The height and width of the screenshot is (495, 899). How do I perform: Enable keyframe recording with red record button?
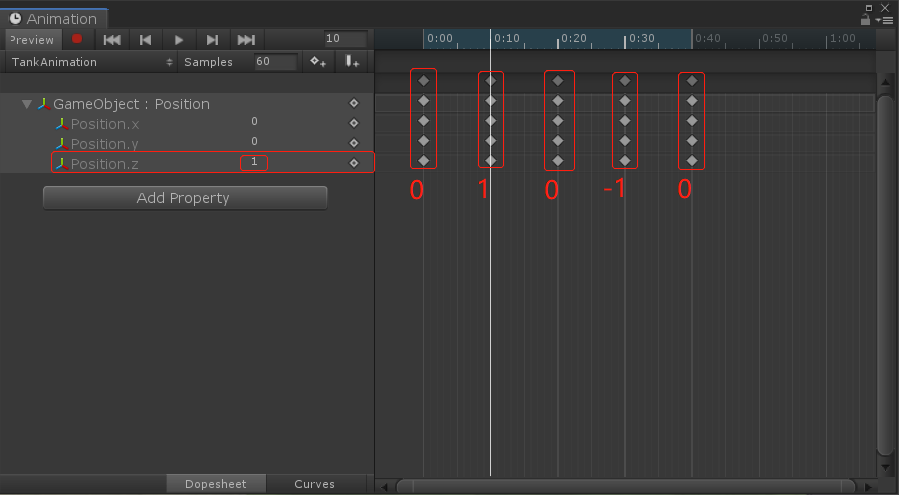point(77,39)
